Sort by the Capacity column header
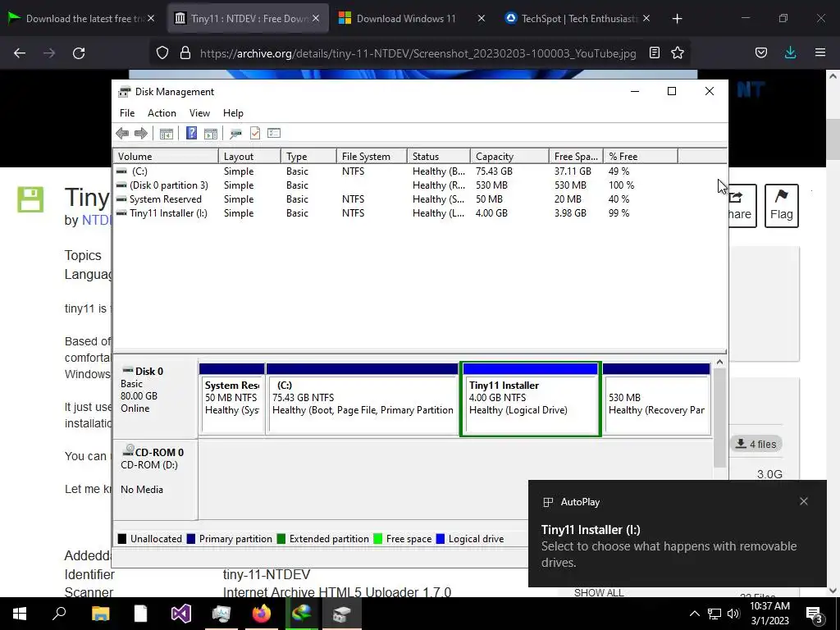 pyautogui.click(x=509, y=157)
